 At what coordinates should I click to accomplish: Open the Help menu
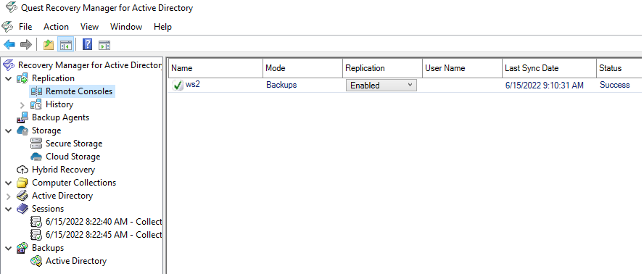(x=162, y=27)
